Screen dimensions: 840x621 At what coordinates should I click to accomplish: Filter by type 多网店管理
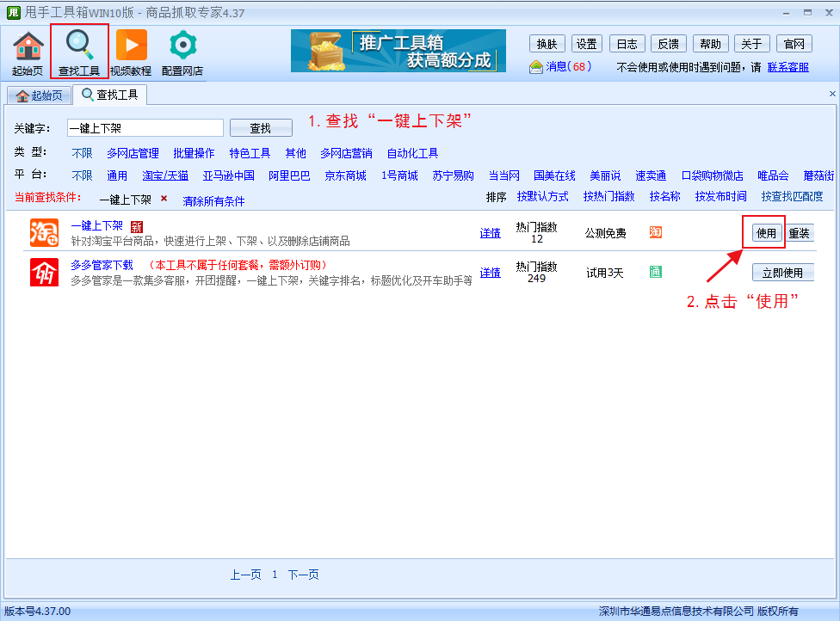(133, 154)
